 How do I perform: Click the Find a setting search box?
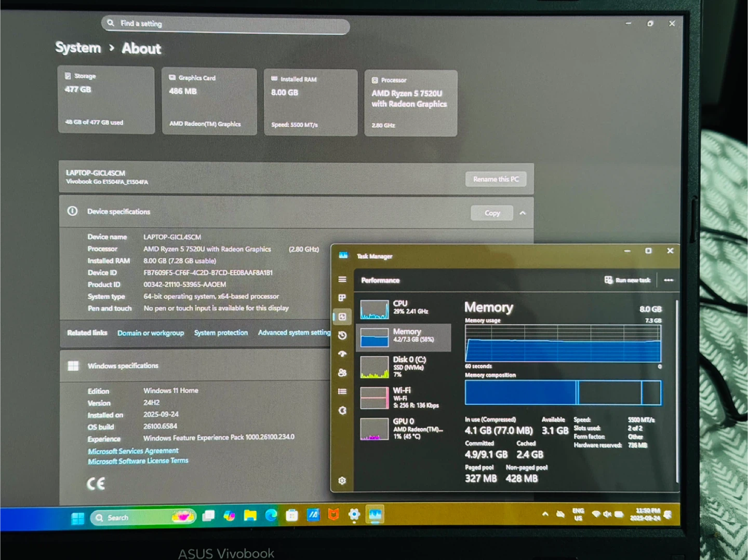(225, 24)
